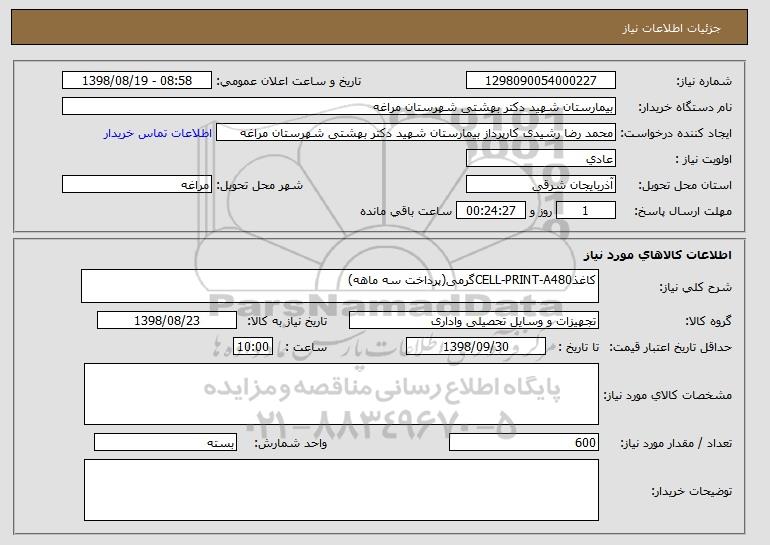Image resolution: width=770 pixels, height=545 pixels.
Task: Click the label مهلت ارسال پاسخ
Action: tap(683, 211)
